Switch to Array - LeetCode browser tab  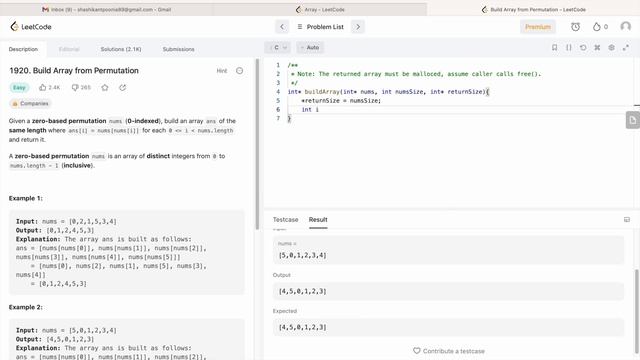pos(320,9)
